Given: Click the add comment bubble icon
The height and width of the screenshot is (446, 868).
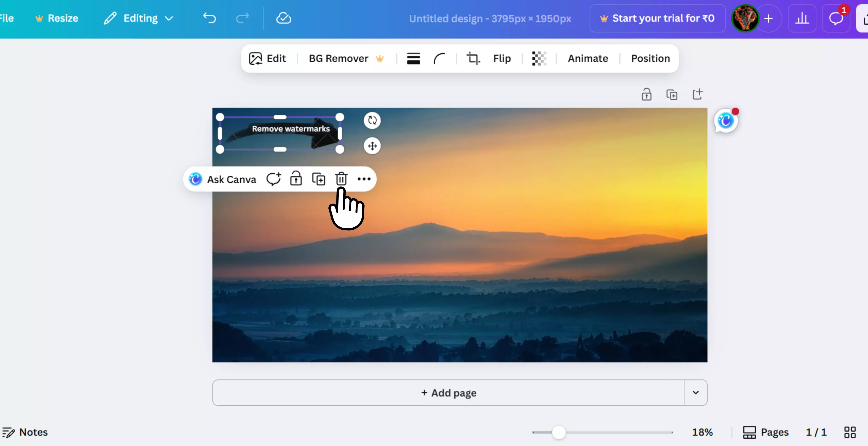Looking at the screenshot, I should pyautogui.click(x=273, y=179).
